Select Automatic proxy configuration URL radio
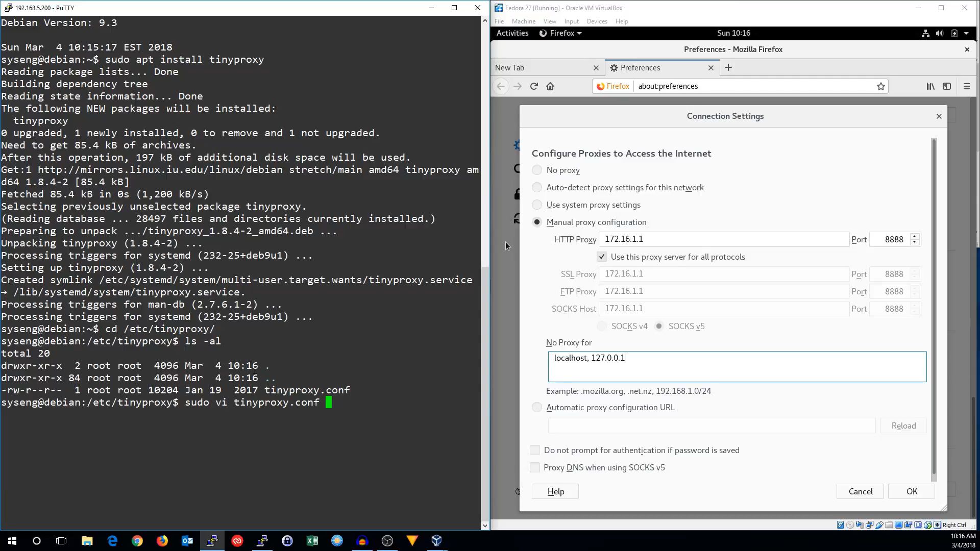The image size is (980, 551). (537, 407)
